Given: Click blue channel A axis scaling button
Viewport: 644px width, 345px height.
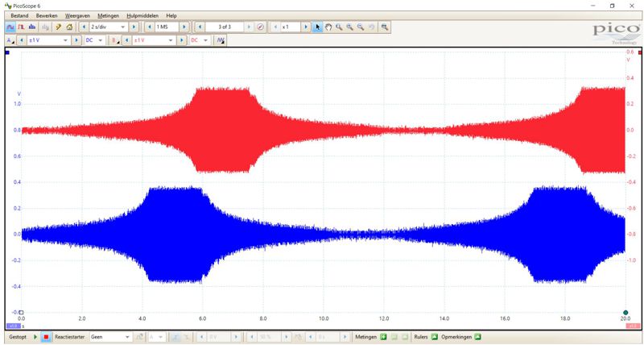Looking at the screenshot, I should coord(13,326).
